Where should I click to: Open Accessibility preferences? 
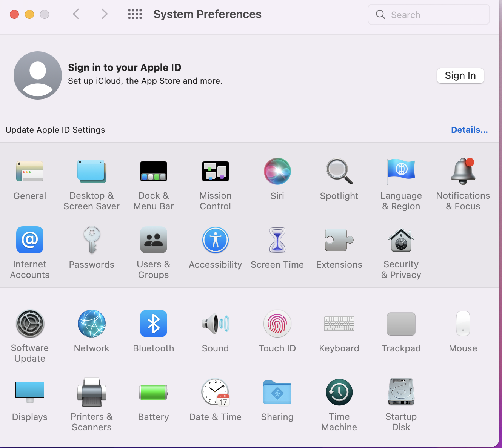(216, 240)
